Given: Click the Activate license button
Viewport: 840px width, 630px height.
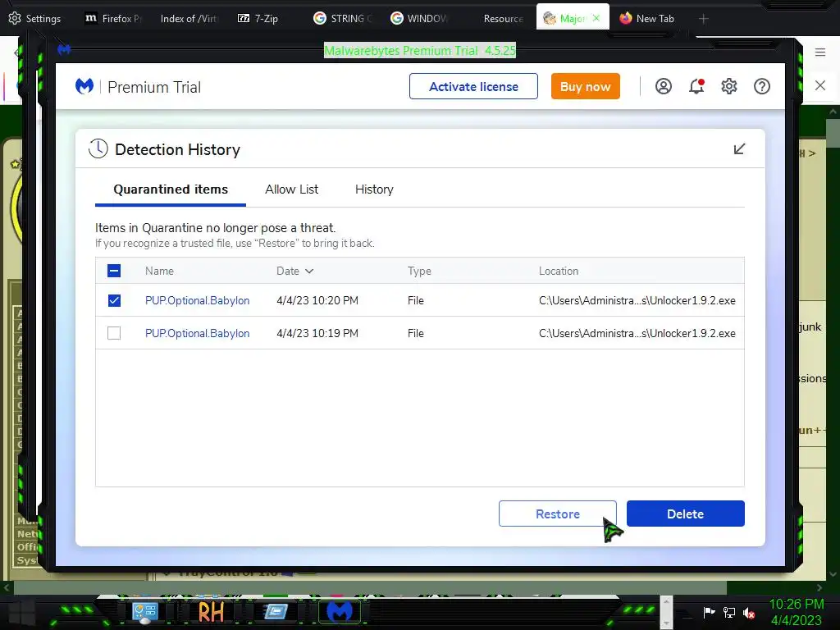Looking at the screenshot, I should coord(473,86).
